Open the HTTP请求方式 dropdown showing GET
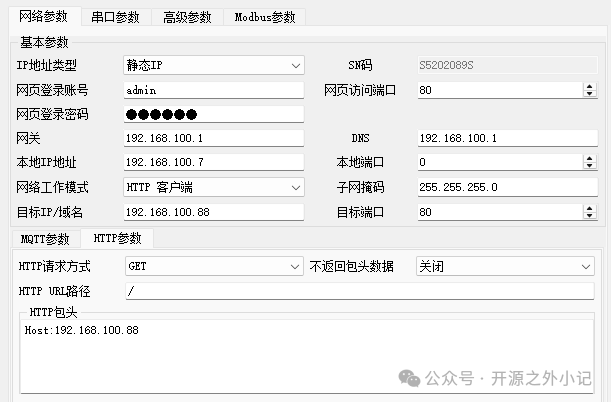The image size is (611, 402). 214,266
